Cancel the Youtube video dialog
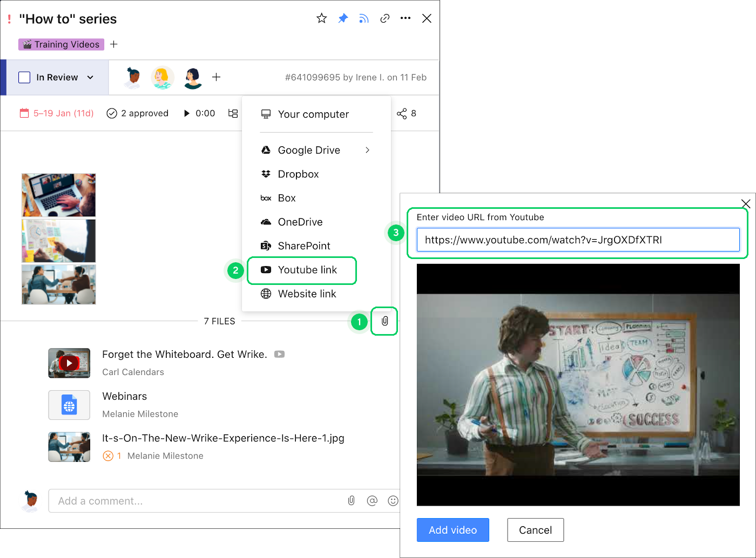Image resolution: width=756 pixels, height=558 pixels. [536, 530]
